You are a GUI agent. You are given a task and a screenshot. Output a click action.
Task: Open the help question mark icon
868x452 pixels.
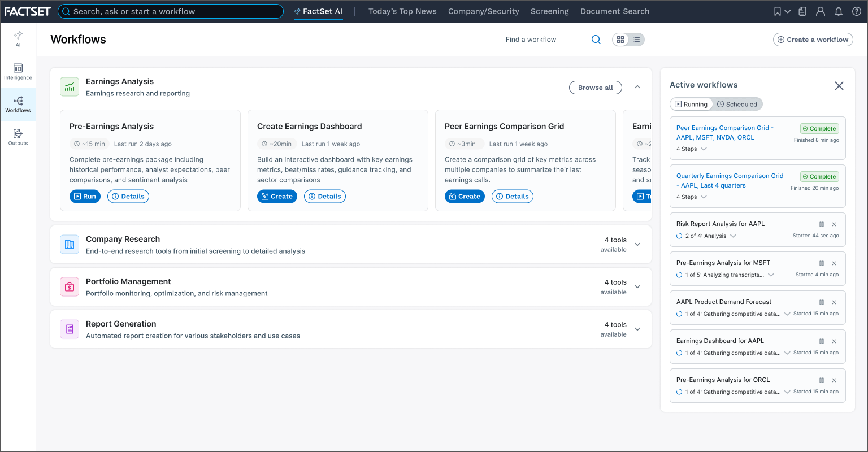(857, 11)
